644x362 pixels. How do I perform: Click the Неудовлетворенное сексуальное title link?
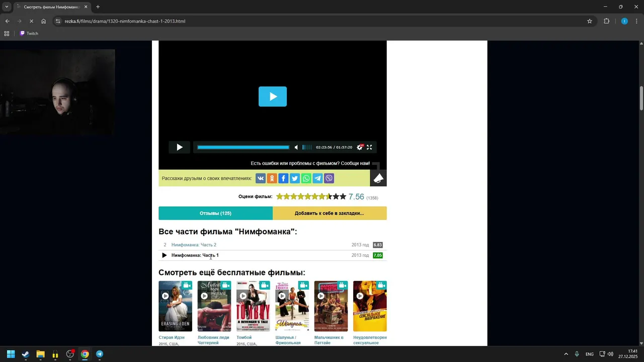click(x=370, y=340)
